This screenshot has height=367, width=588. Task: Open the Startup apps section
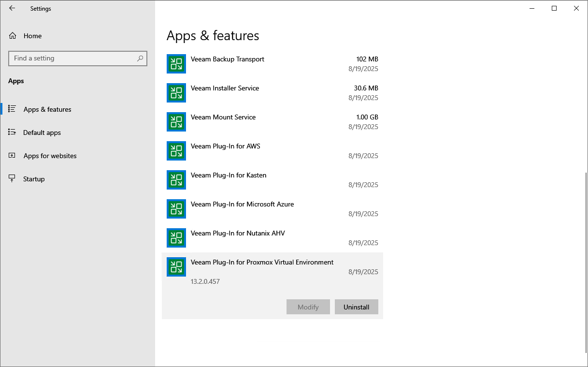(34, 179)
